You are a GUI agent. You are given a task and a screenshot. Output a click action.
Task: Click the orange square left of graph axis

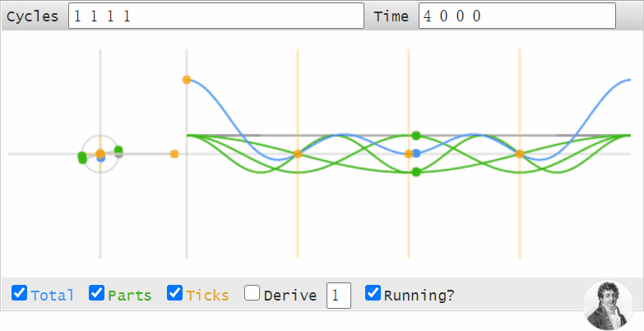[174, 154]
